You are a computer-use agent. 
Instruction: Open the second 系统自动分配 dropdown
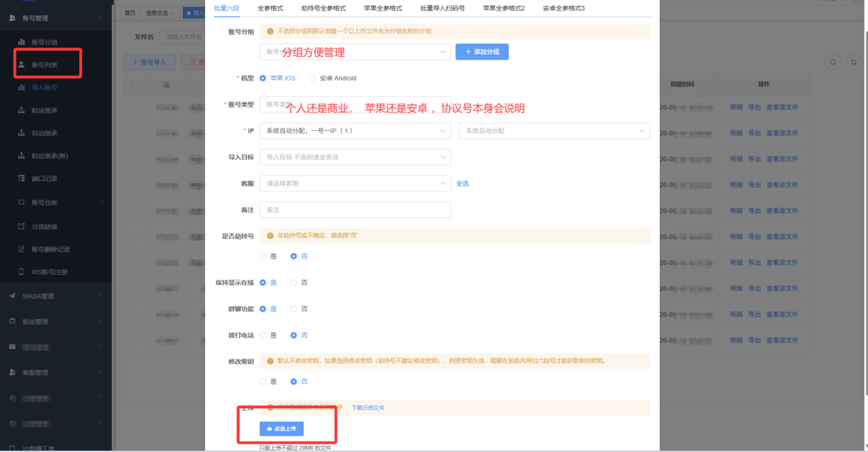pyautogui.click(x=554, y=131)
